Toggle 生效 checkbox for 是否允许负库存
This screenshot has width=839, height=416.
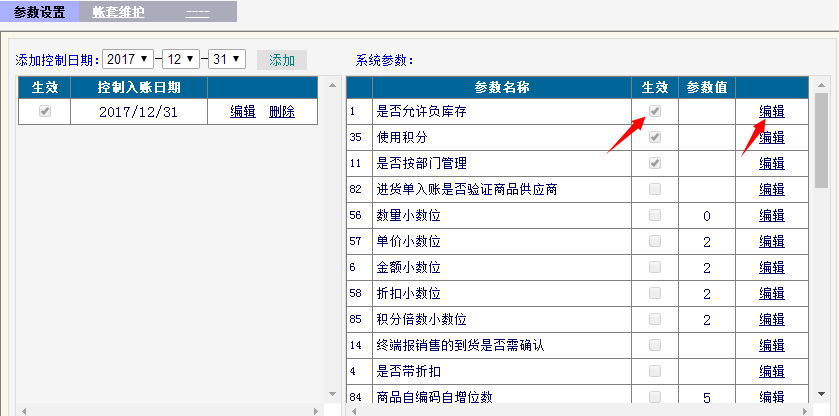[x=654, y=111]
